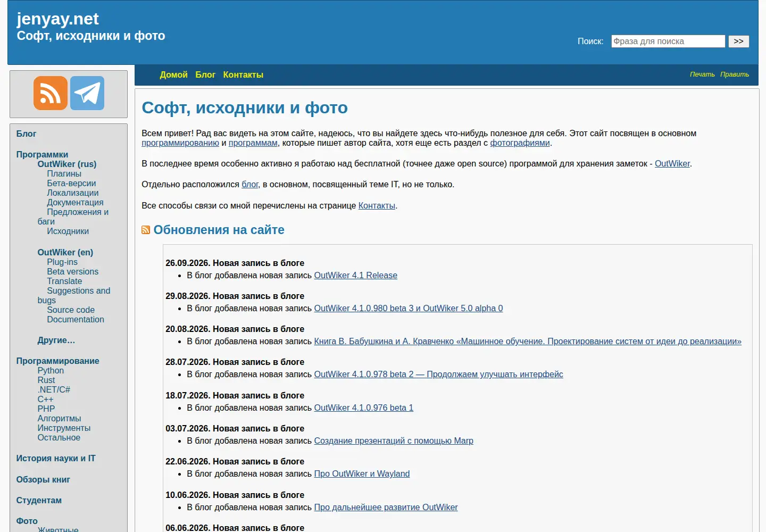Focus the Фраза для поиска search field
The width and height of the screenshot is (766, 532).
pyautogui.click(x=668, y=41)
